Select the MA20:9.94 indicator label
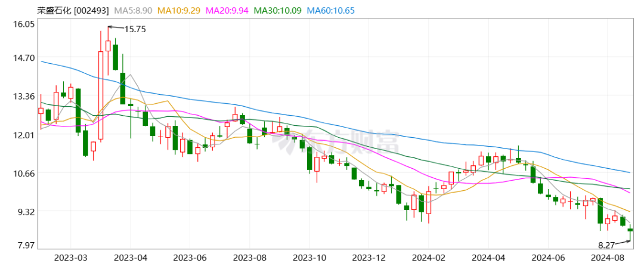Screen dimensions: 644x263 click(x=227, y=11)
